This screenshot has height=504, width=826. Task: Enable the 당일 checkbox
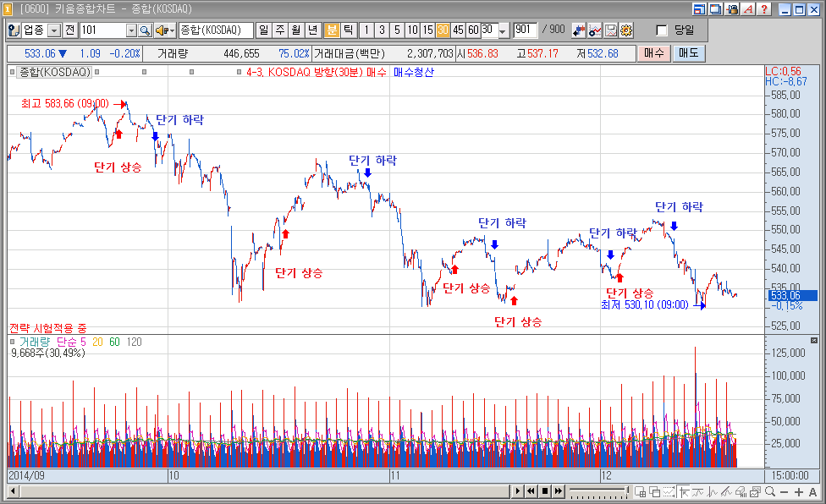[662, 30]
